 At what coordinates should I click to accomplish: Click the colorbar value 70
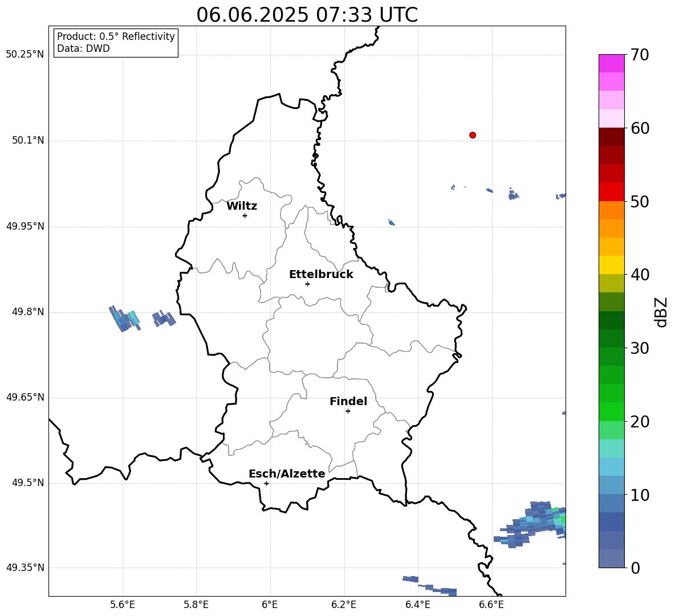(x=640, y=55)
